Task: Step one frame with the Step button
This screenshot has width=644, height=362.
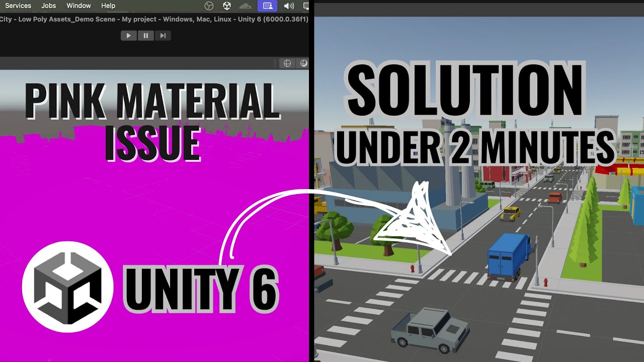Action: point(163,36)
